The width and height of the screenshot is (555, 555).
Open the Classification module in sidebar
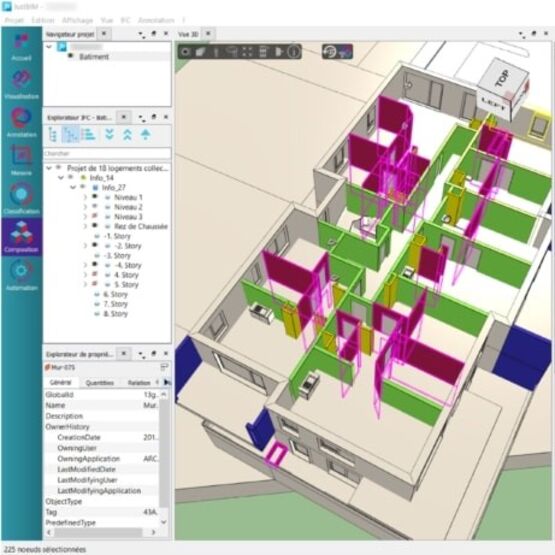[x=21, y=199]
